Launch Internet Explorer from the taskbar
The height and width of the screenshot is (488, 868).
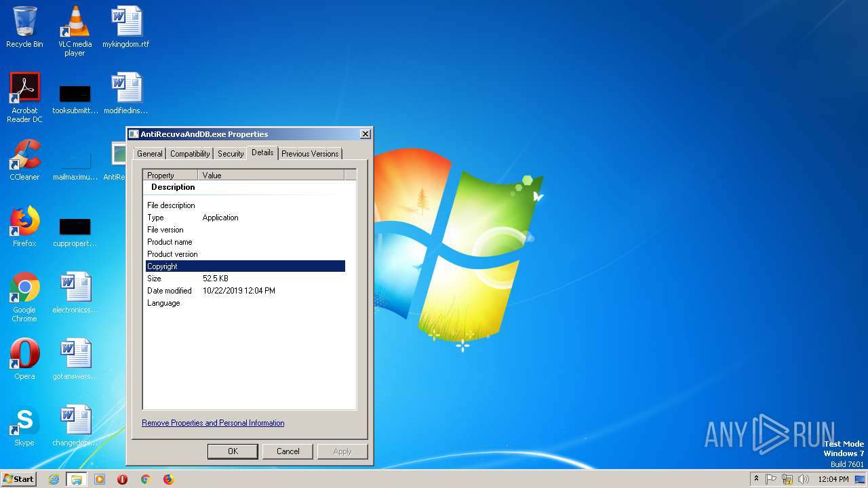coord(54,479)
